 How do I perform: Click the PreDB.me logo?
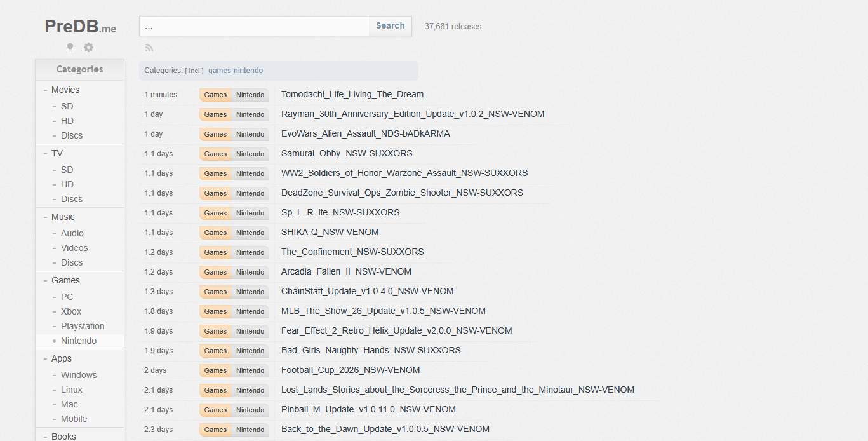[80, 27]
